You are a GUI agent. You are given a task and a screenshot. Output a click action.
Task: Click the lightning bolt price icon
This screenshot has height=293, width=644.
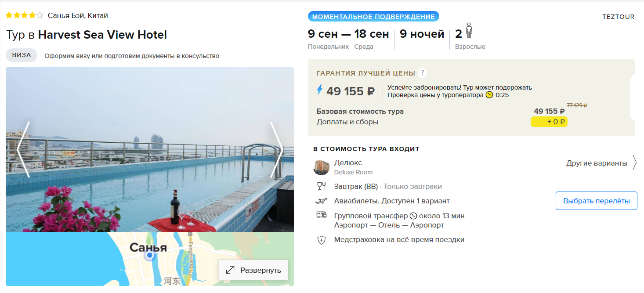pyautogui.click(x=319, y=90)
